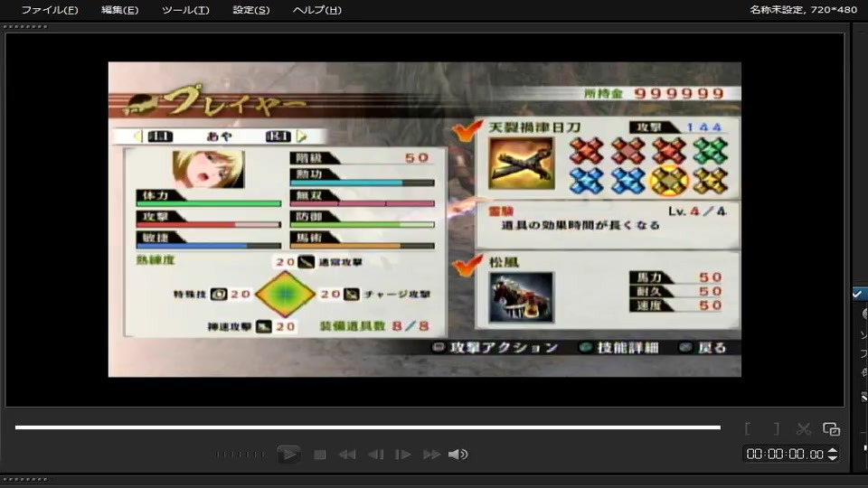
Task: Step forward one frame
Action: (402, 455)
